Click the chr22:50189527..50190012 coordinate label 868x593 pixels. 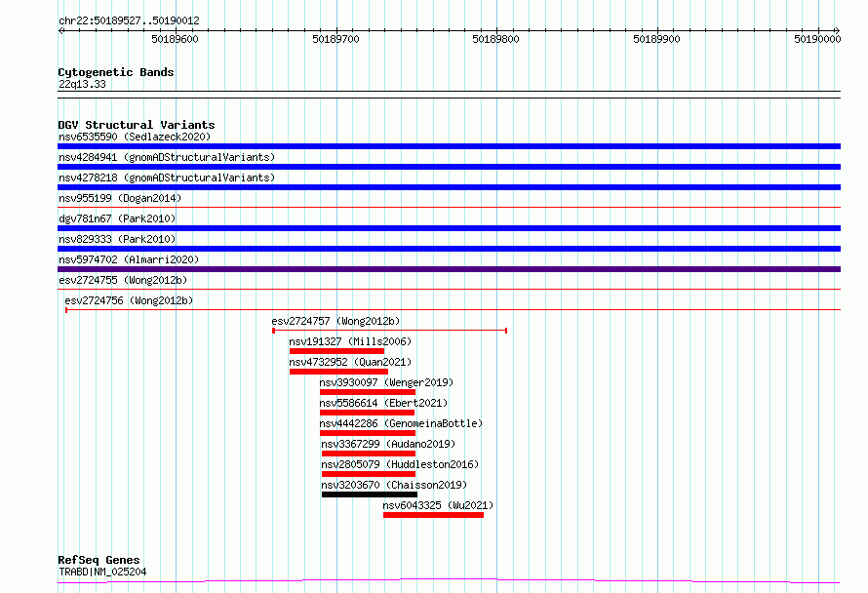[129, 20]
